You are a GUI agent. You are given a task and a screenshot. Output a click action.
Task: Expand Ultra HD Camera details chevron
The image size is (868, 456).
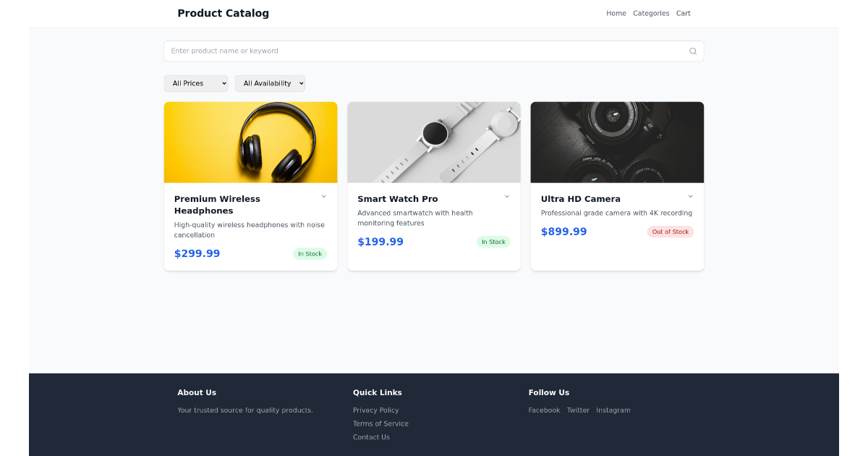click(689, 195)
